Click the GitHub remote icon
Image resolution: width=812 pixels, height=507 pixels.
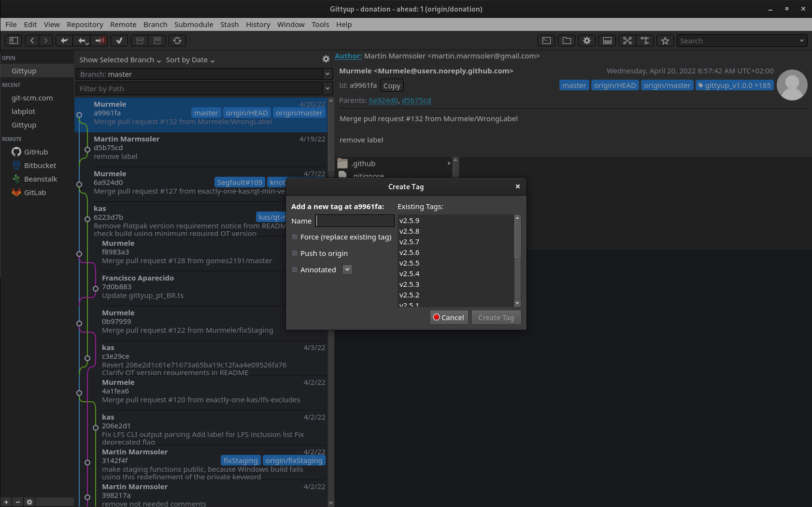coord(16,152)
